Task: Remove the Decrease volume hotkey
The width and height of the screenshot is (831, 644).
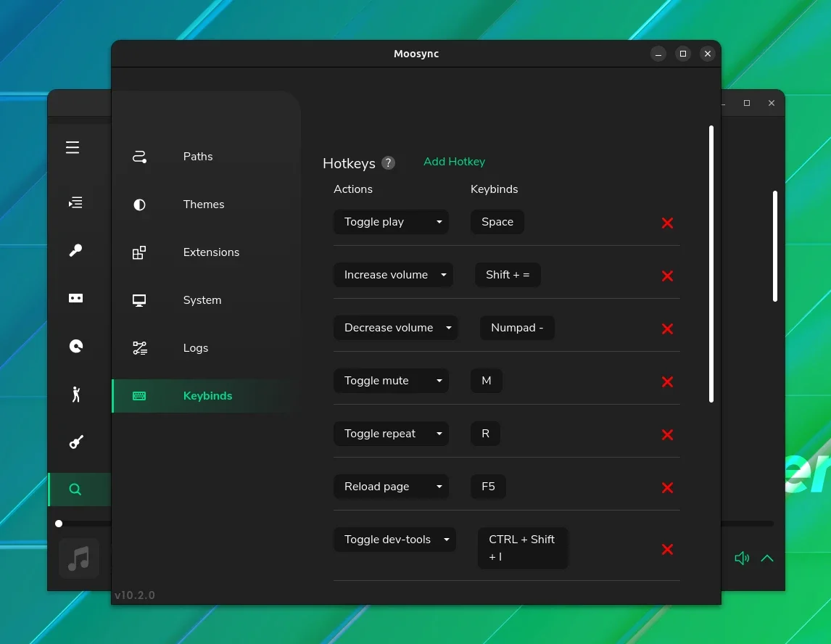Action: (x=667, y=329)
